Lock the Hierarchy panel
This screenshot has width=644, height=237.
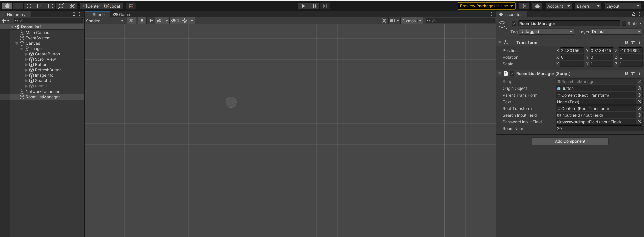pos(74,14)
